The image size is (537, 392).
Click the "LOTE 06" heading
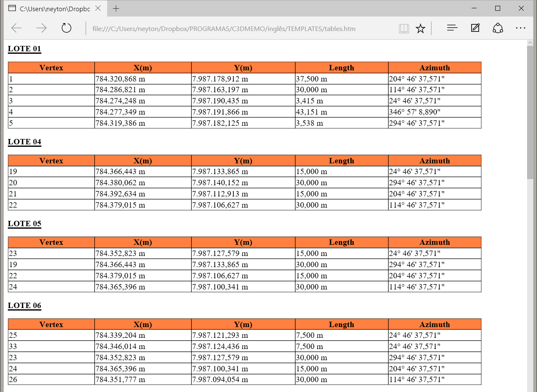pos(24,306)
